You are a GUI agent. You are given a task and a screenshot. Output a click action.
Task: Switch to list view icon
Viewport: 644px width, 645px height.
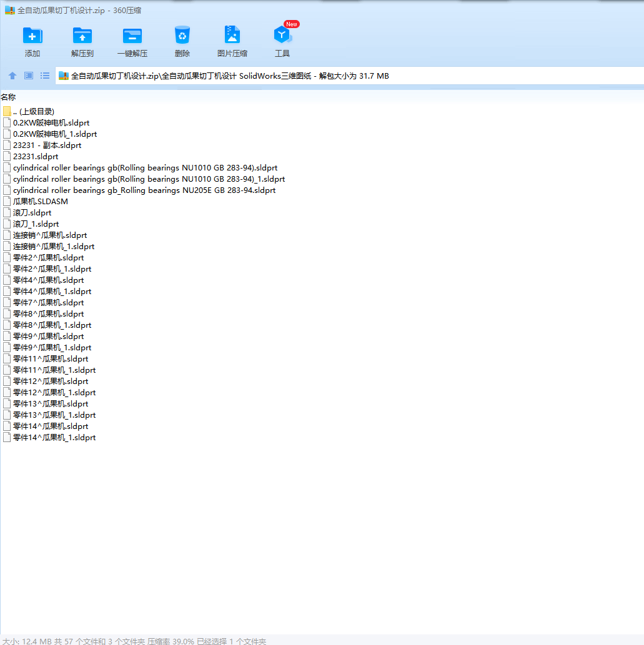pyautogui.click(x=45, y=76)
